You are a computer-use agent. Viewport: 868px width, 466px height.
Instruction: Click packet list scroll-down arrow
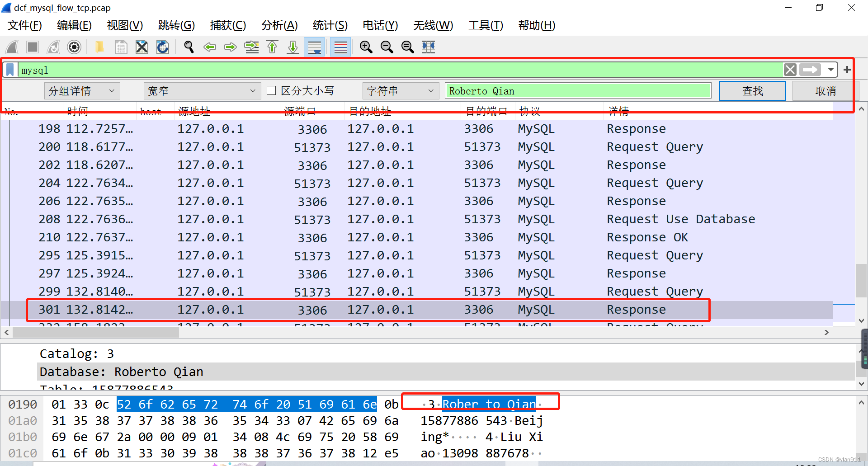pyautogui.click(x=861, y=320)
